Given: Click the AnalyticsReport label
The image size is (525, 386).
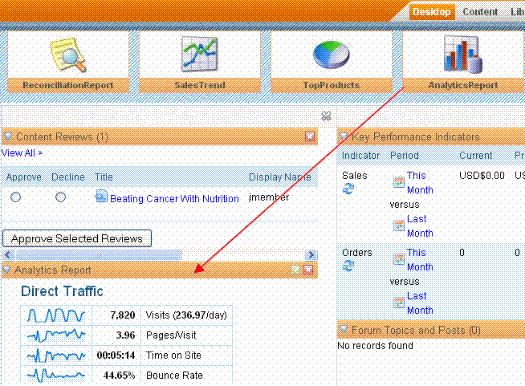Looking at the screenshot, I should point(463,85).
